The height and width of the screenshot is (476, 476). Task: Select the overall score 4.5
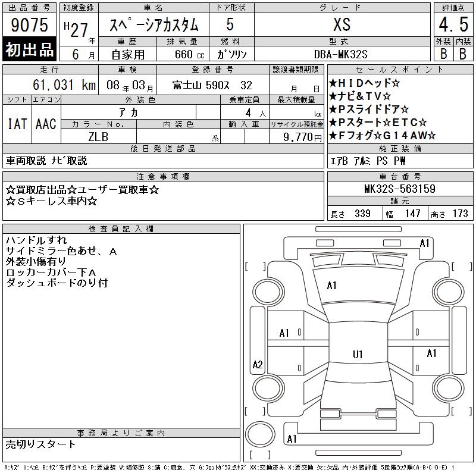point(453,24)
